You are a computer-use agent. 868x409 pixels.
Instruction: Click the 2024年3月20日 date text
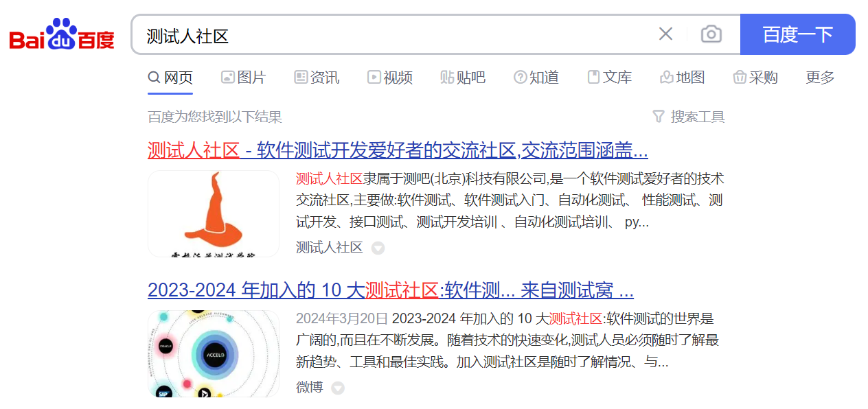coord(342,318)
